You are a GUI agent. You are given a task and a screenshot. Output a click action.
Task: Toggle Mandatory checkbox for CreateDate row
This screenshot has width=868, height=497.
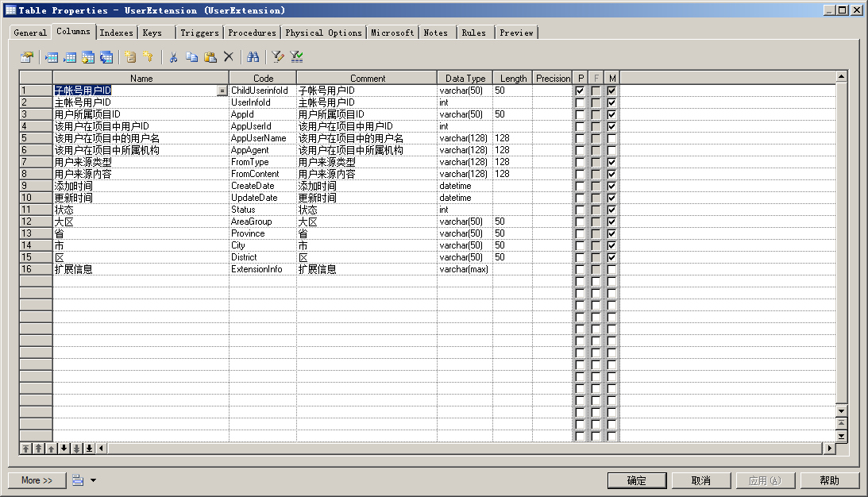click(611, 186)
